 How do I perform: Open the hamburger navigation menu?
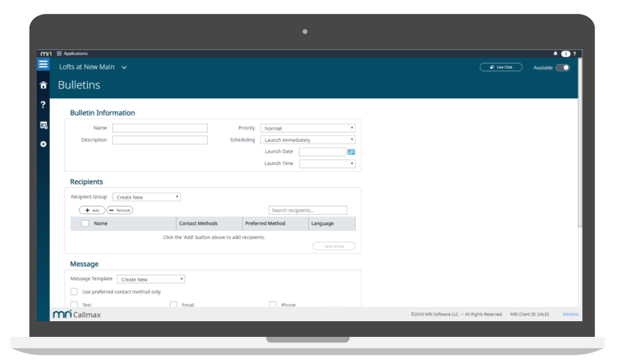43,64
